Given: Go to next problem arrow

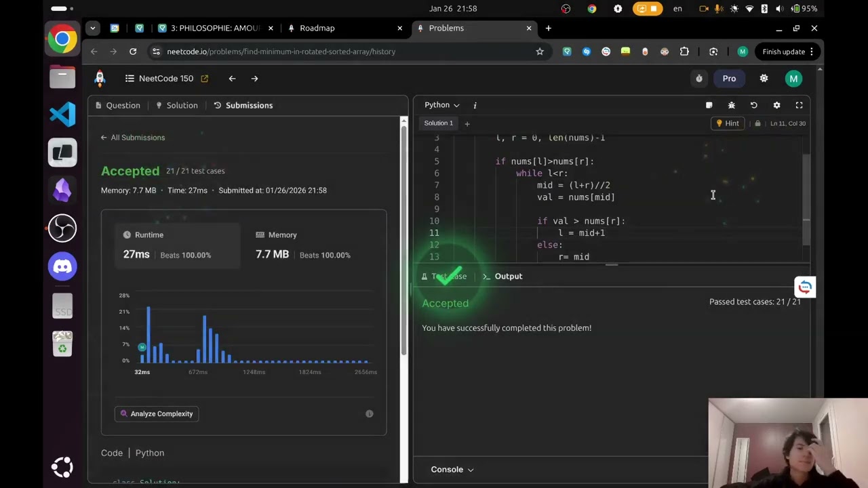Looking at the screenshot, I should tap(254, 79).
